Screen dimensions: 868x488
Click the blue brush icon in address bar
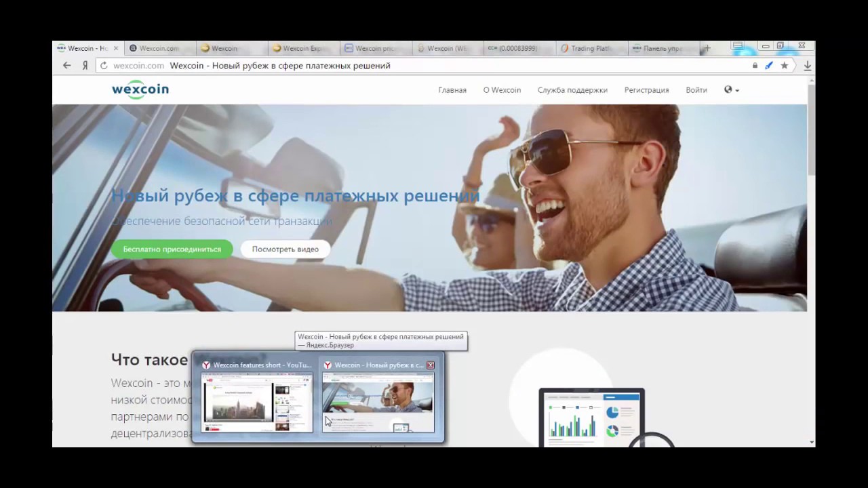(x=768, y=66)
